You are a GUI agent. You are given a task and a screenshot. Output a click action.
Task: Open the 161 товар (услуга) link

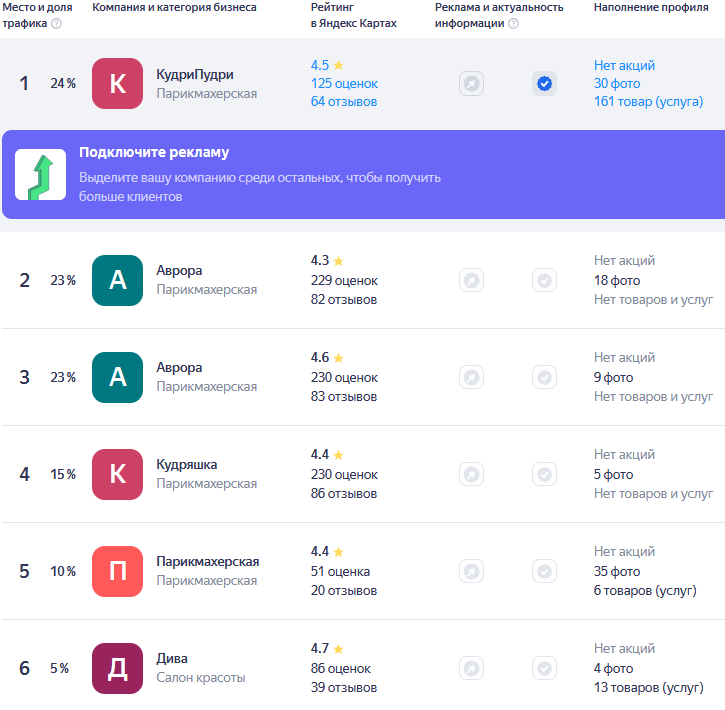coord(648,101)
